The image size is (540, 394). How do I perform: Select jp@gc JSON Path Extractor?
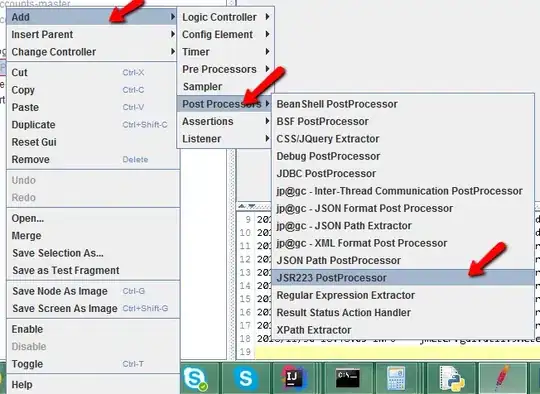coord(404,226)
